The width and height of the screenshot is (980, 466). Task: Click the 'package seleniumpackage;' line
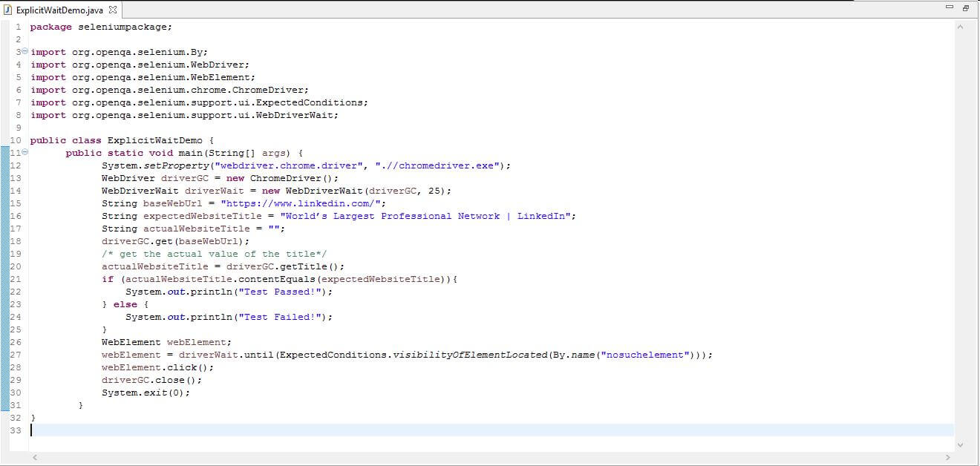pos(101,27)
